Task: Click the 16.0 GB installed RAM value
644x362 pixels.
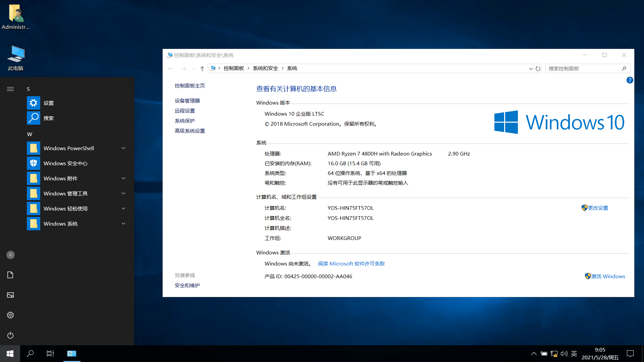Action: click(x=354, y=164)
